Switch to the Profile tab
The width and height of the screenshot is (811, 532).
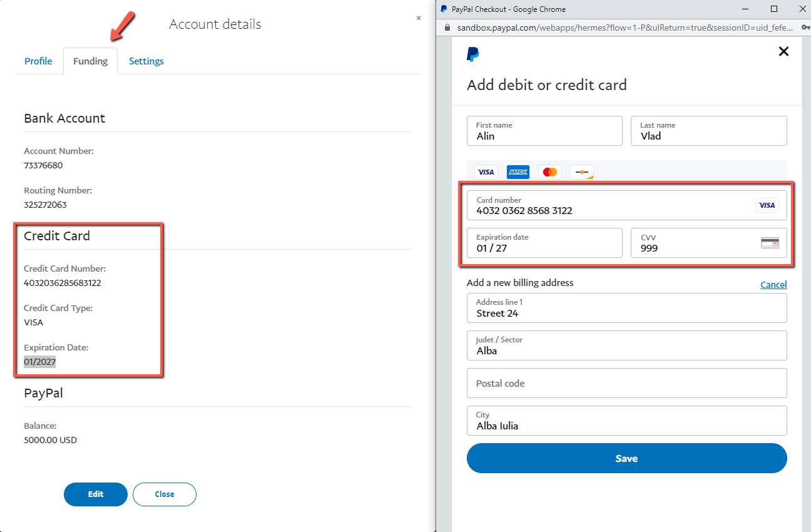pyautogui.click(x=38, y=61)
